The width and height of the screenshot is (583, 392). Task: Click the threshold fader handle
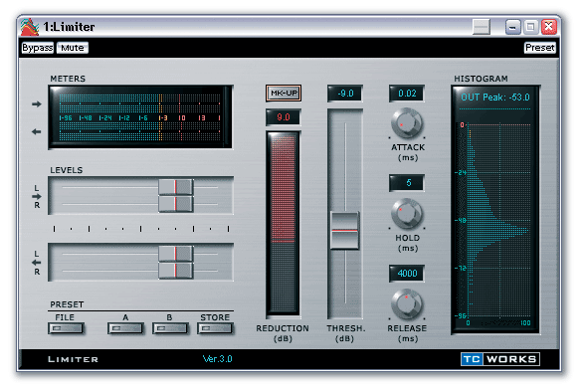click(x=344, y=231)
